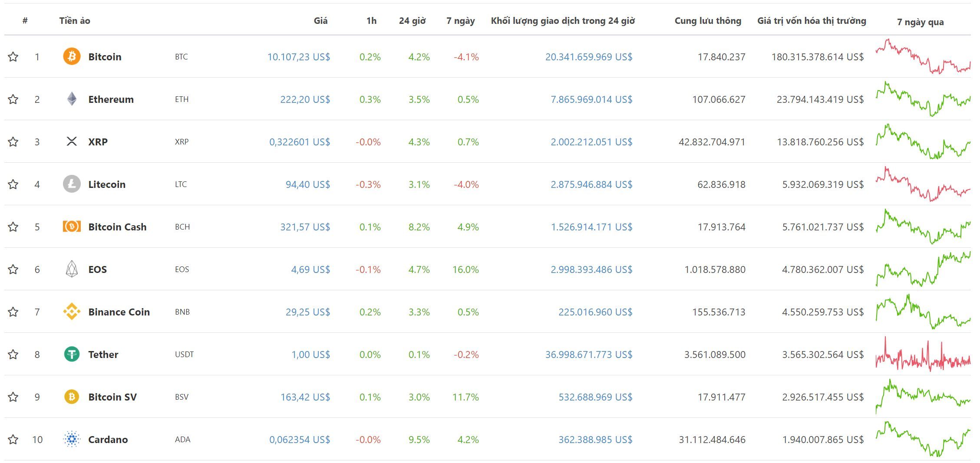Click Bitcoin price 10.107,23 US$
The width and height of the screenshot is (980, 463).
point(298,56)
